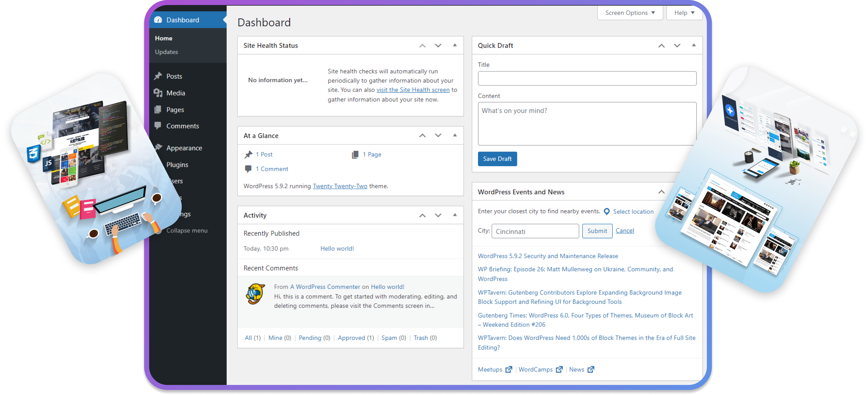Move Activity panel up

click(x=422, y=216)
